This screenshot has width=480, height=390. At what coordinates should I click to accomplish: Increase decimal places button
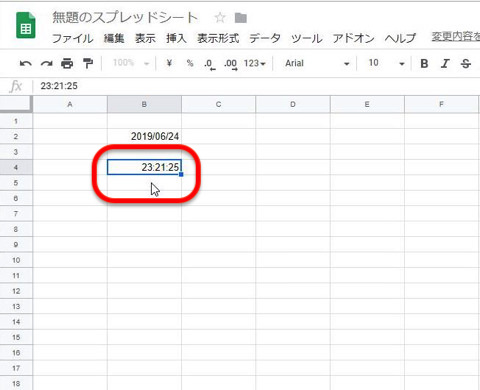coord(231,64)
